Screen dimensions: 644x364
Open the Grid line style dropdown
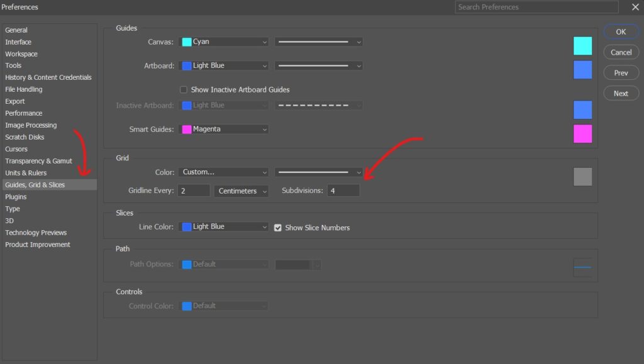pyautogui.click(x=319, y=172)
